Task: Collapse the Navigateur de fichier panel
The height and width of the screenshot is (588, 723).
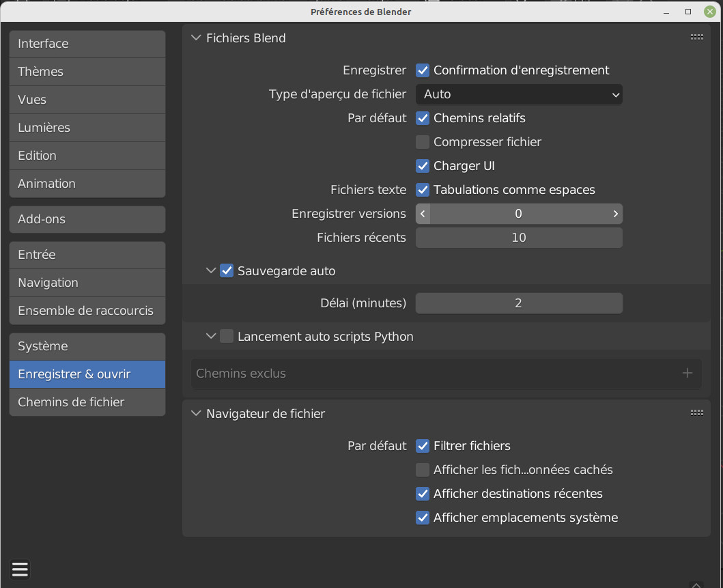Action: (197, 414)
